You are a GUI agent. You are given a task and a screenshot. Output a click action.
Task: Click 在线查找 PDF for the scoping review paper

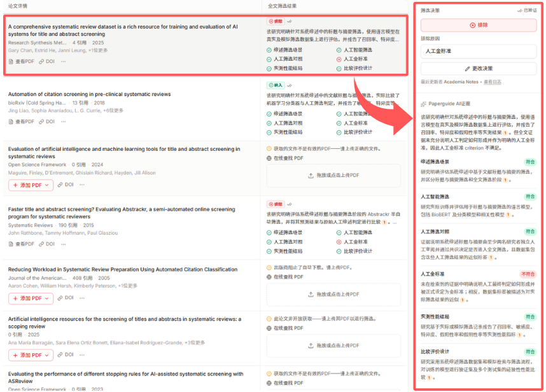[285, 328]
